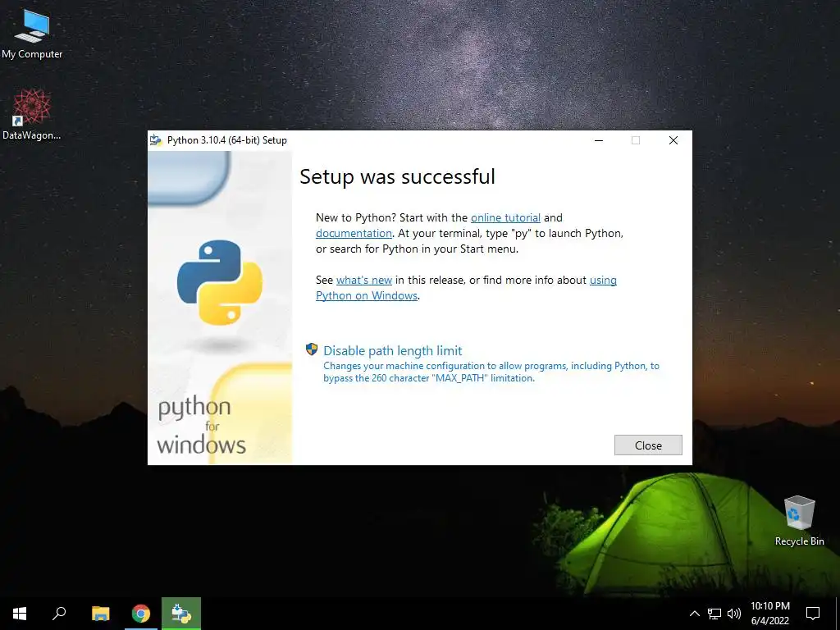
Task: Click the Python Setup taskbar icon
Action: tap(181, 614)
